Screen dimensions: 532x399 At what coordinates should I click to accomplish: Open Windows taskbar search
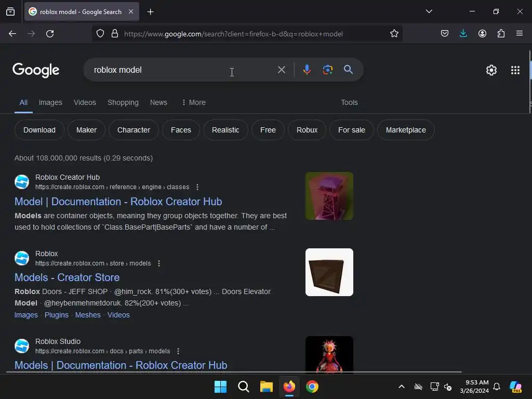(x=243, y=387)
